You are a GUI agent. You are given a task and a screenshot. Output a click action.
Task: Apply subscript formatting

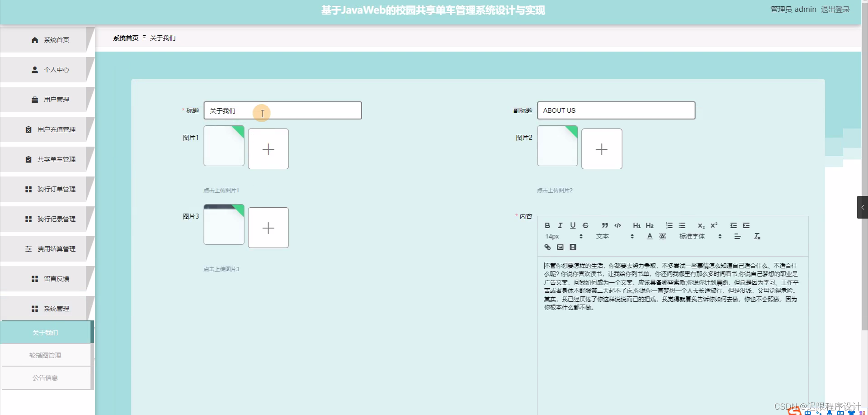pos(701,225)
